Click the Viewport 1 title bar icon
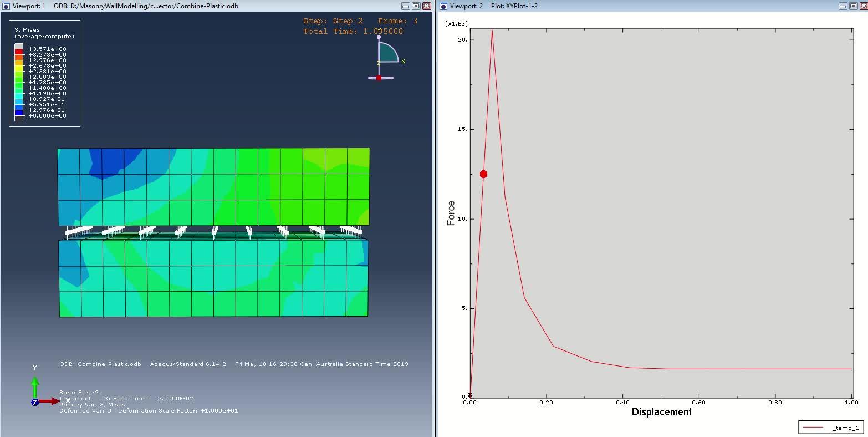868x437 pixels. (x=6, y=6)
